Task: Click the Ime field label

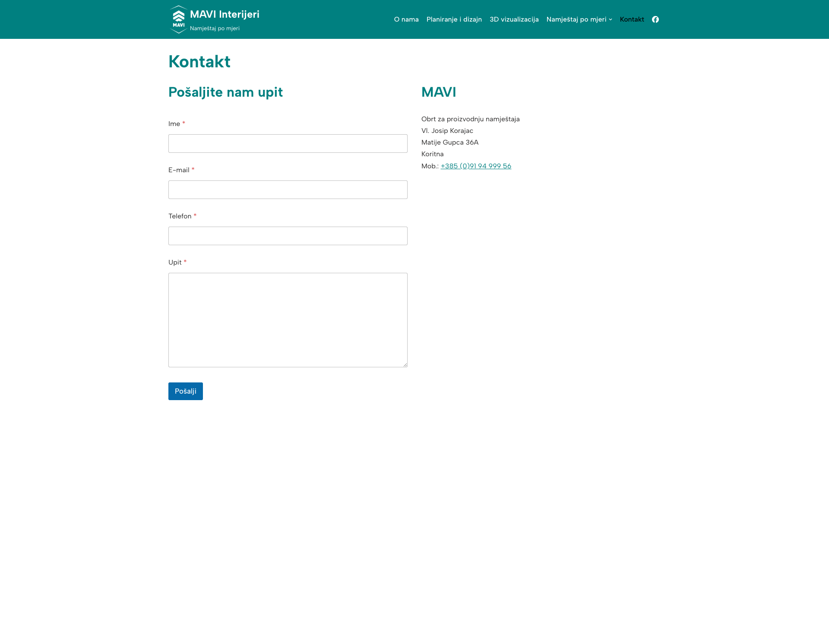Action: click(x=174, y=124)
